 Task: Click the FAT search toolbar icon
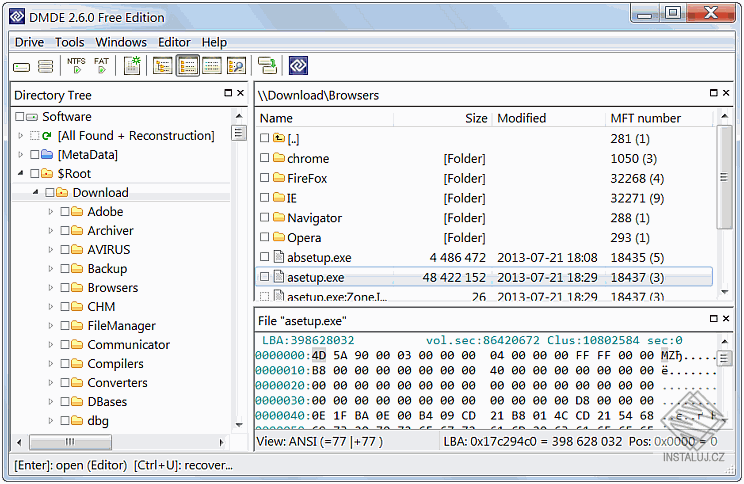tap(101, 66)
